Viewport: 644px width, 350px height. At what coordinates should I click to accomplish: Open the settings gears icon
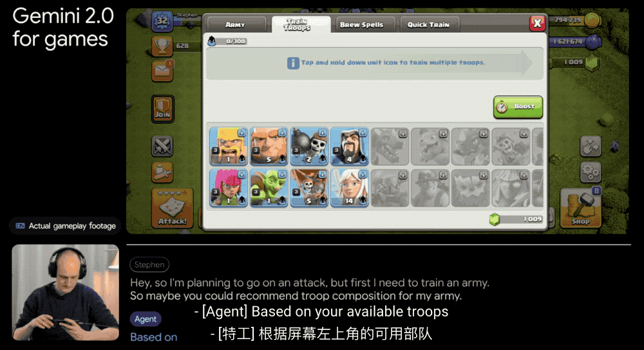point(591,172)
